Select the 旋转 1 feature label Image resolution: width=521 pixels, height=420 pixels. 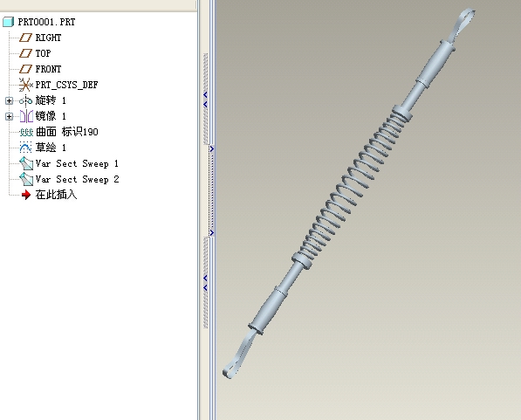51,100
